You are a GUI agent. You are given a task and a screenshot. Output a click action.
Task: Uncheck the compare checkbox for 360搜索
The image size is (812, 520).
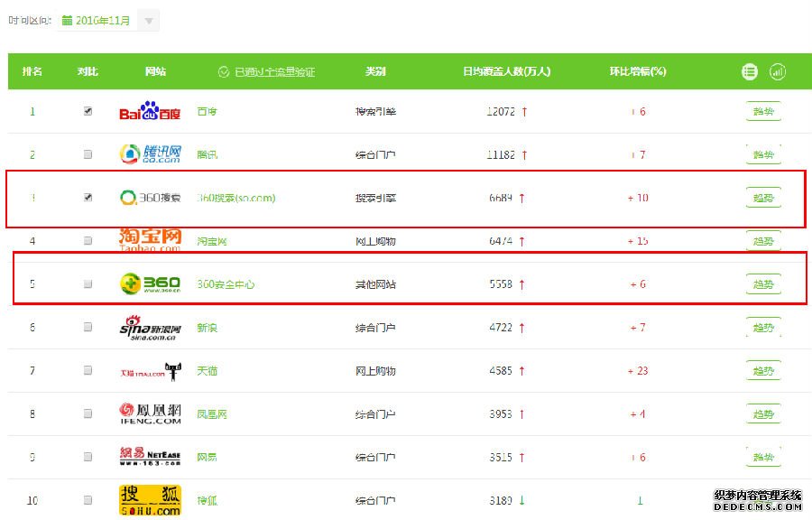tap(88, 198)
